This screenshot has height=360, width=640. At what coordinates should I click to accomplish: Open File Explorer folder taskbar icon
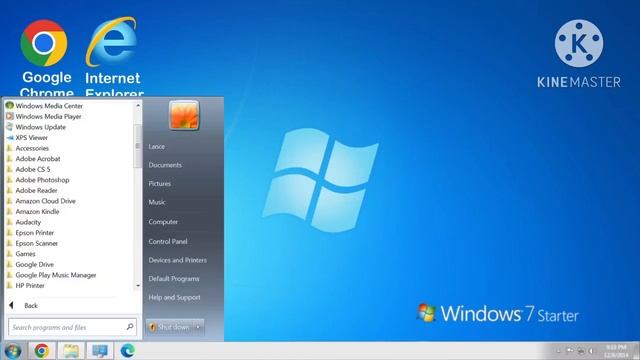click(71, 351)
